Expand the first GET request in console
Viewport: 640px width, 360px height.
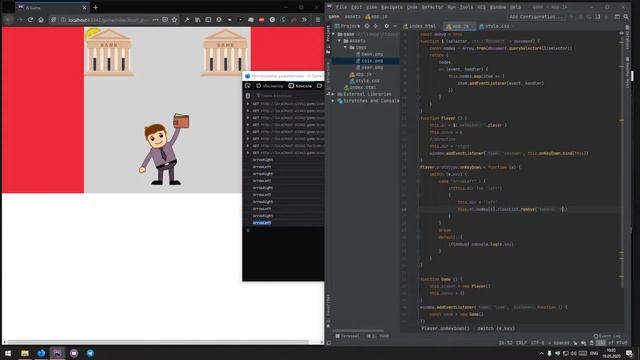coord(248,104)
